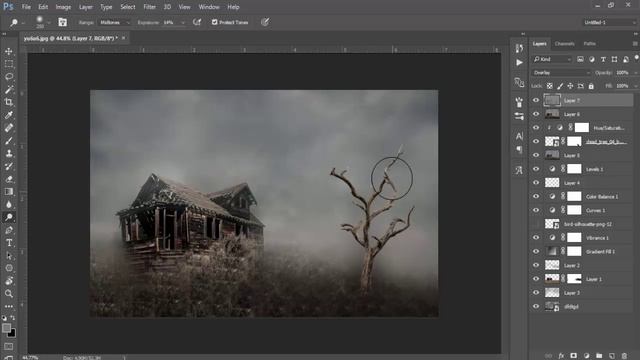Viewport: 640px width, 360px height.
Task: Click the foreground color swatch
Action: (7, 328)
